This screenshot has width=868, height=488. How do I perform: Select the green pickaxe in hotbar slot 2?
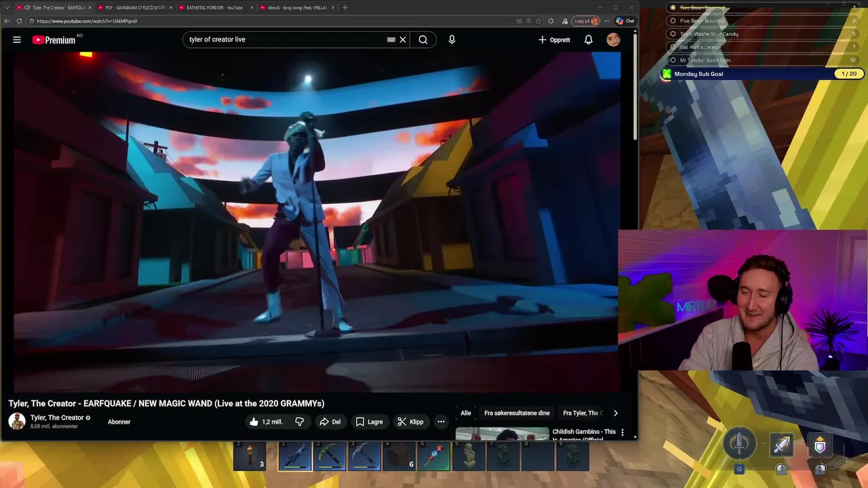coord(330,456)
